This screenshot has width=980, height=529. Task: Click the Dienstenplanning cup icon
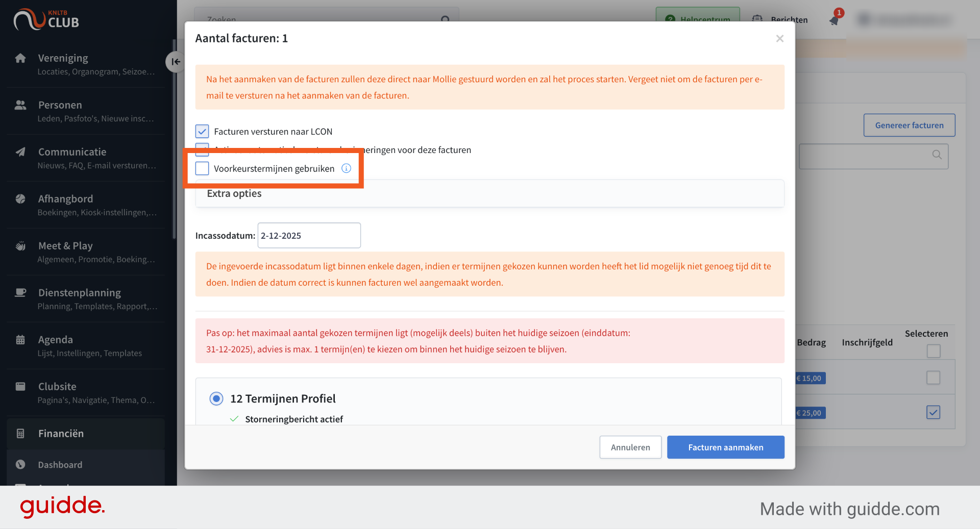click(20, 293)
